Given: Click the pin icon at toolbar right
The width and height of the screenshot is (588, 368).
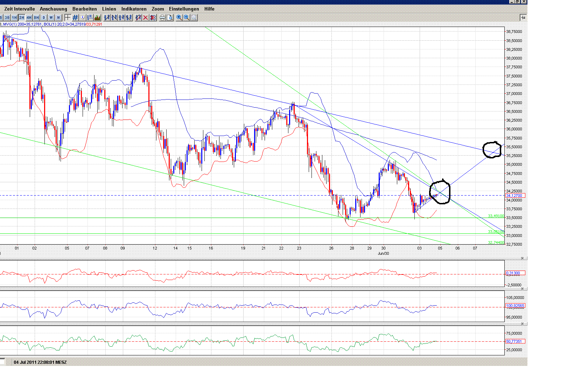Looking at the screenshot, I should point(523,17).
